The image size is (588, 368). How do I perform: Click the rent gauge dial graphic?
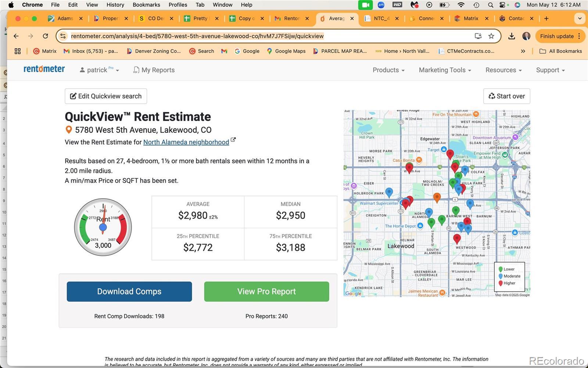click(x=103, y=227)
